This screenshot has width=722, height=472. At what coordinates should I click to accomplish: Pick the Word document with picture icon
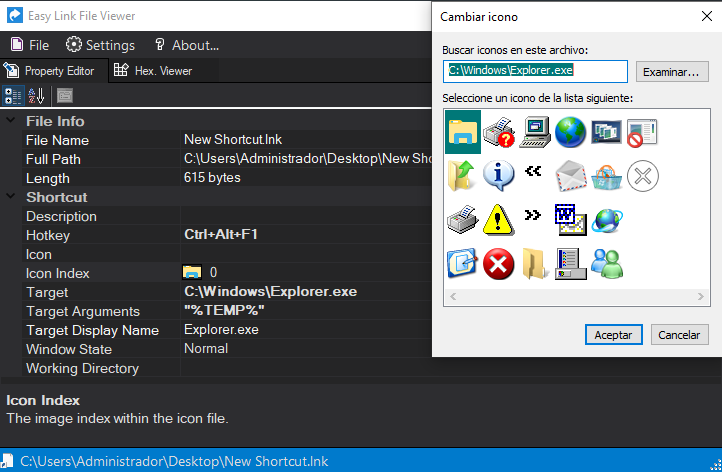pos(571,220)
